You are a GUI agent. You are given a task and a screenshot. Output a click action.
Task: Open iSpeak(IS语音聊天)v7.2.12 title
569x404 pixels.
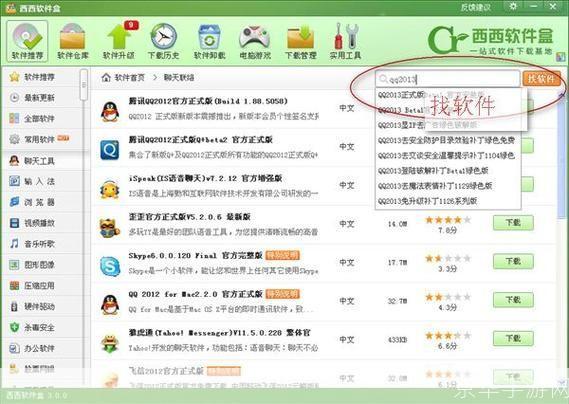pos(205,178)
